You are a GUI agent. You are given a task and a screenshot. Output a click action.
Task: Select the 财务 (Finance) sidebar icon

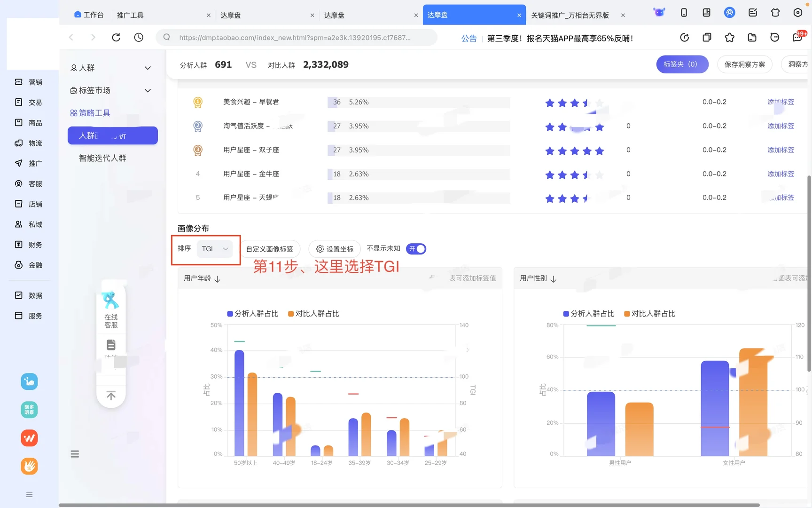29,245
